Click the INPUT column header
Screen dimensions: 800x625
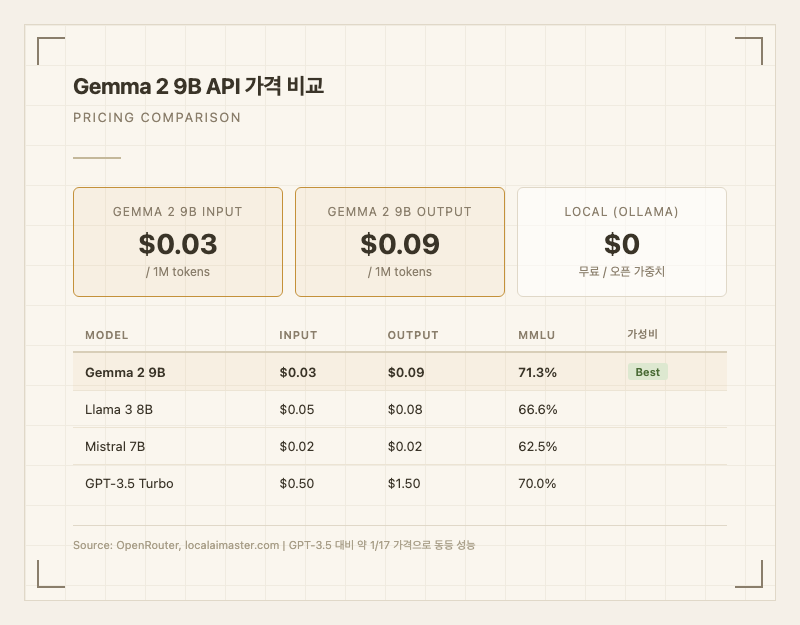tap(298, 335)
